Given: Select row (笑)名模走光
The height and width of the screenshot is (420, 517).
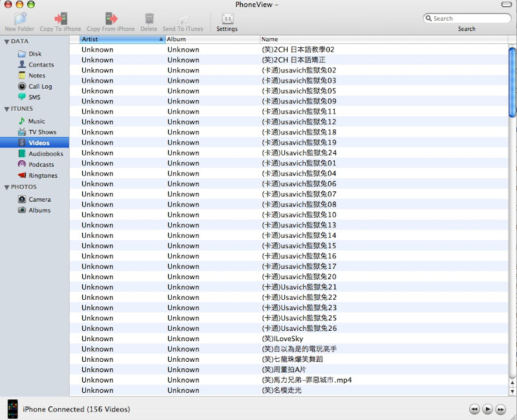Looking at the screenshot, I should tap(289, 390).
